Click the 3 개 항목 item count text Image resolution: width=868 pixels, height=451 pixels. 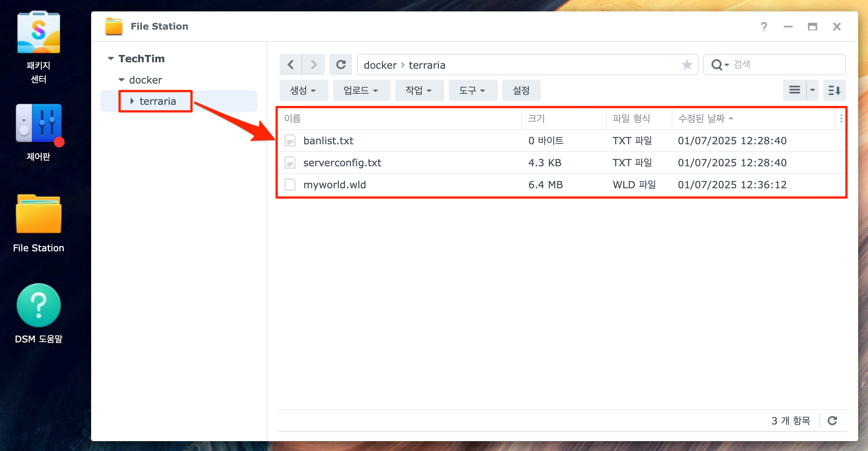click(791, 421)
